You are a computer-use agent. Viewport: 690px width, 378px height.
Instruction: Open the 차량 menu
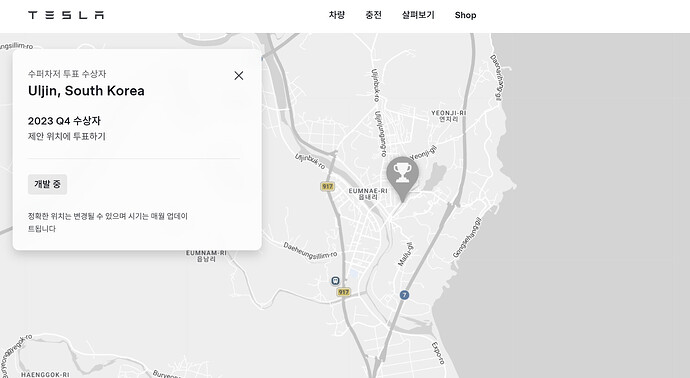click(337, 15)
